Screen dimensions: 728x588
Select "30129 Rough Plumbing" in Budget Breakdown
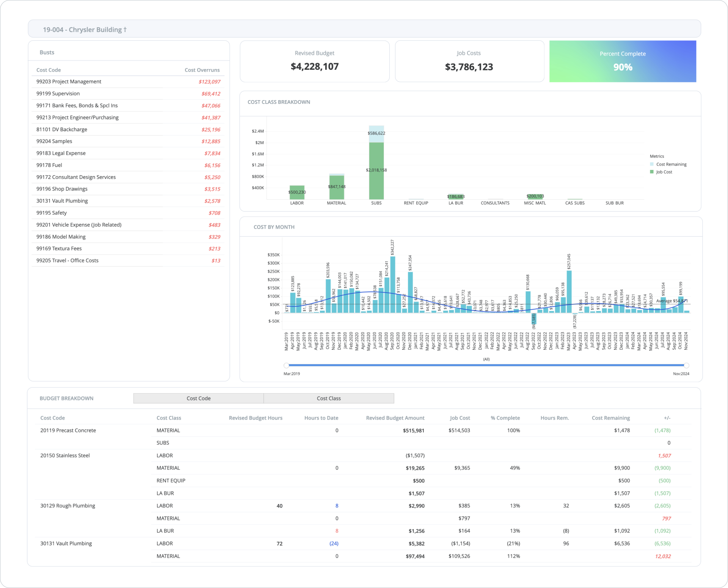(x=68, y=506)
